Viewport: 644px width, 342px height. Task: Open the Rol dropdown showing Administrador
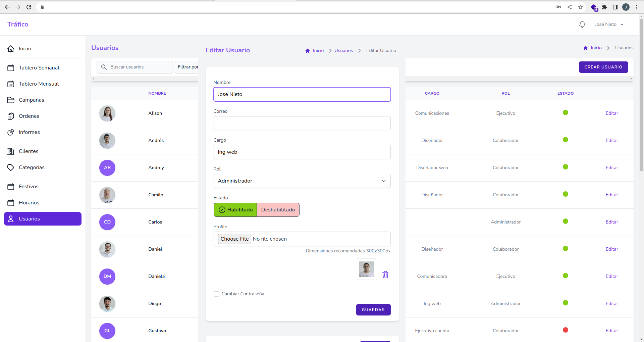(302, 181)
